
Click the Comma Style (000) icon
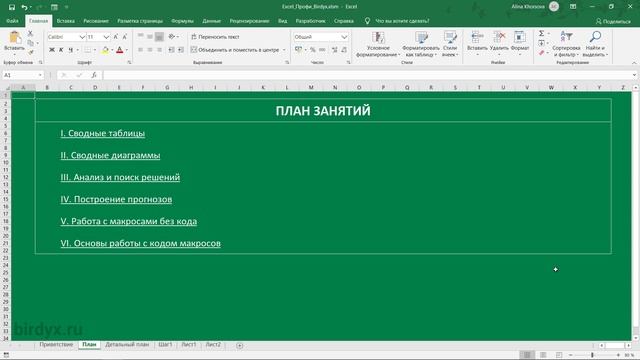[x=322, y=50]
